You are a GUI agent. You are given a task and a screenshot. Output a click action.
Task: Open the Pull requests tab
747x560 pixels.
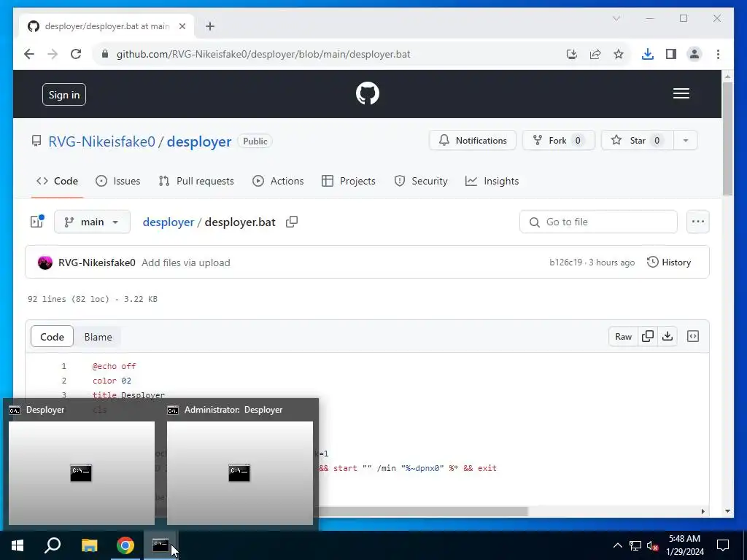click(x=196, y=181)
